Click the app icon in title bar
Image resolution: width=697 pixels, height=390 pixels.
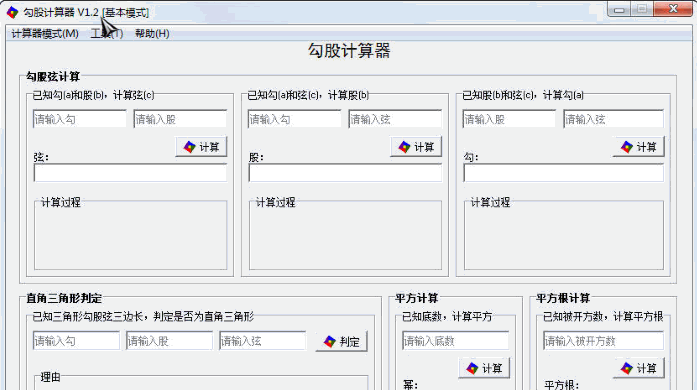pos(12,12)
